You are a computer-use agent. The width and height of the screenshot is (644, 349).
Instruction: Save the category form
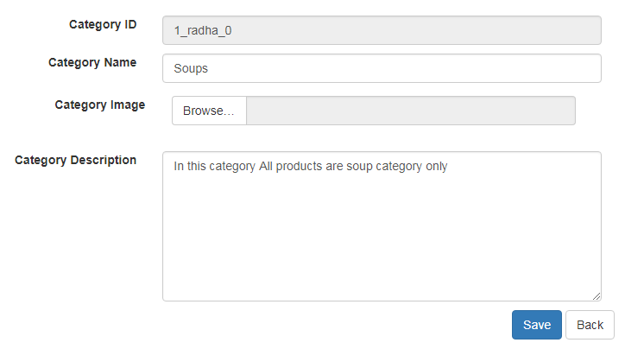point(536,325)
